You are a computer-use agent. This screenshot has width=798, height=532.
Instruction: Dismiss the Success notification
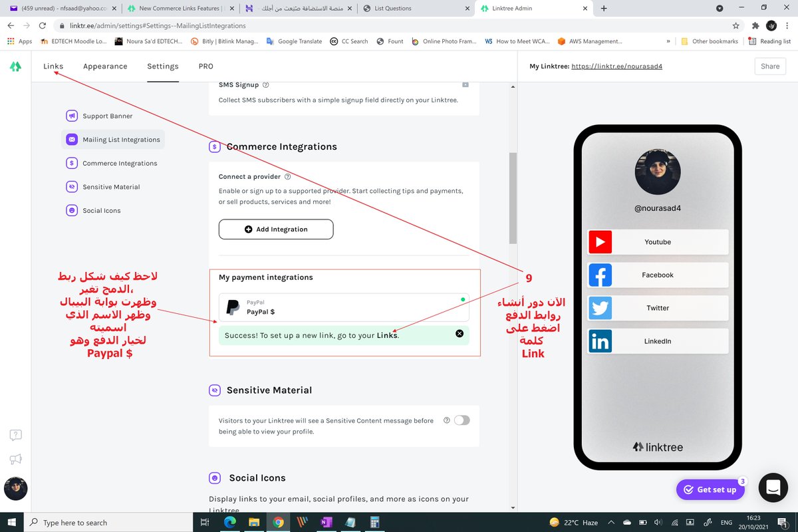[460, 334]
